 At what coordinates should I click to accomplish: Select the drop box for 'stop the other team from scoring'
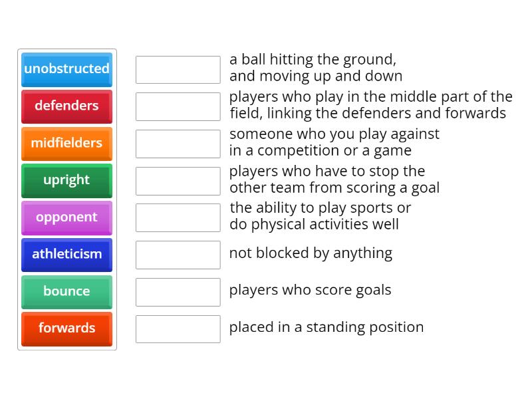(x=178, y=180)
